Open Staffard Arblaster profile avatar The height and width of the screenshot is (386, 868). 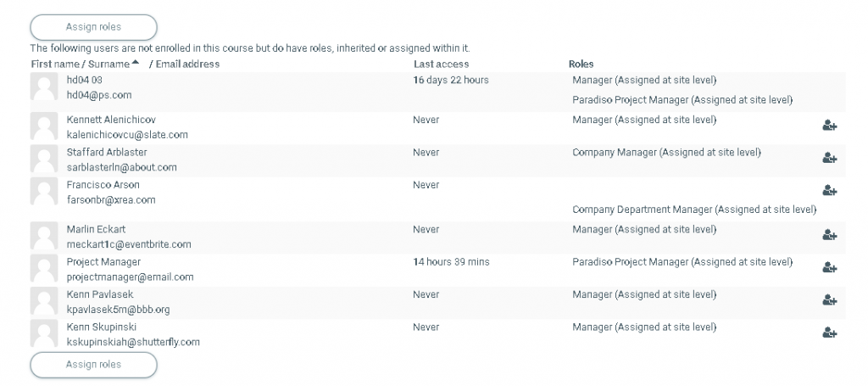pyautogui.click(x=43, y=159)
